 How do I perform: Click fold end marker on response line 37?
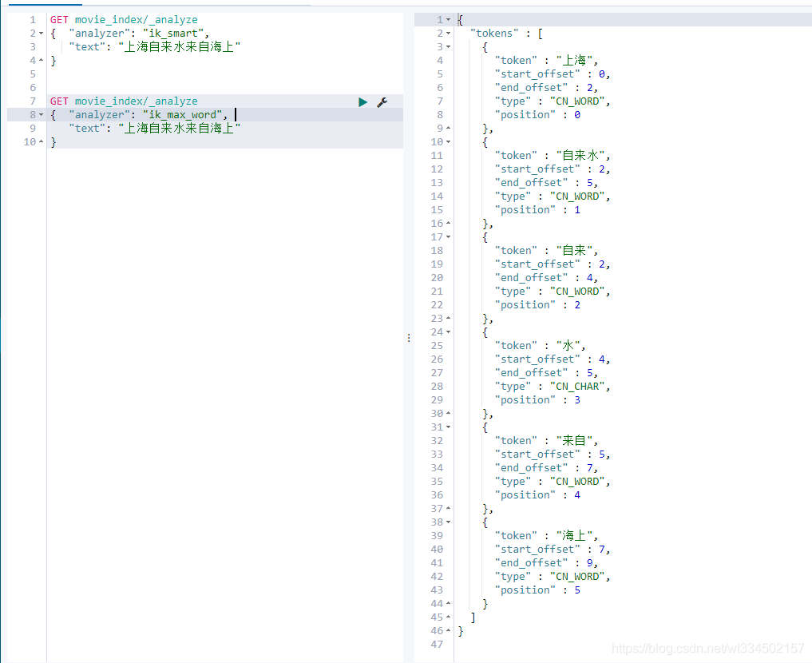[x=449, y=509]
